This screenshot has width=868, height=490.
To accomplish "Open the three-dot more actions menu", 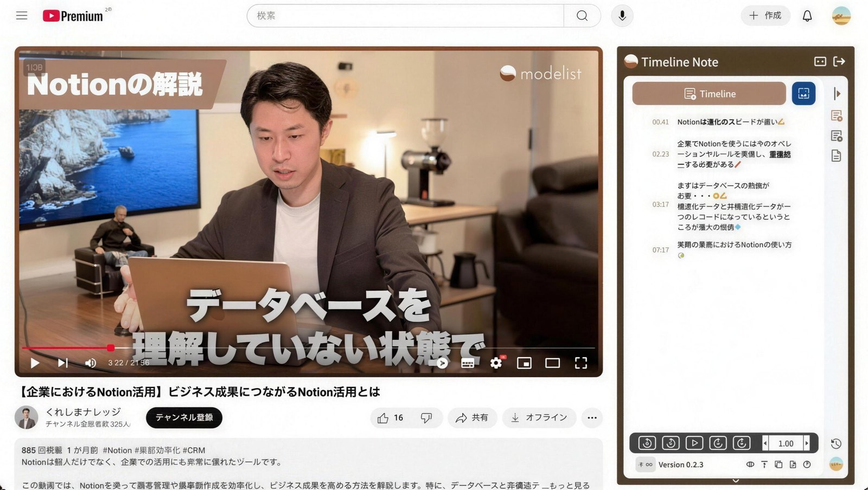I will [x=592, y=417].
